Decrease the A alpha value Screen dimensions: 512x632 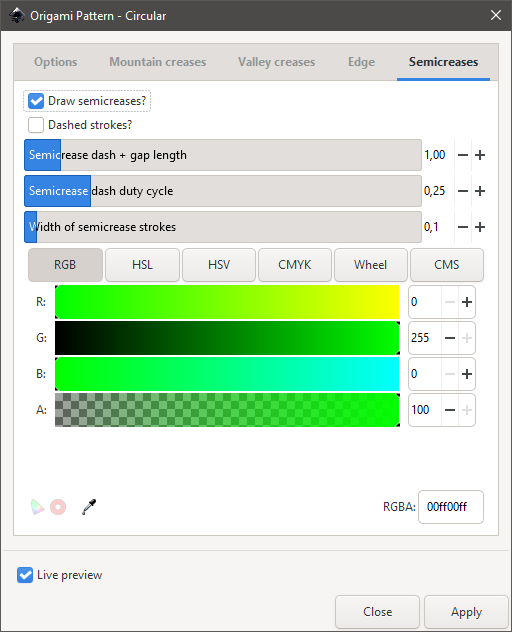pyautogui.click(x=450, y=410)
